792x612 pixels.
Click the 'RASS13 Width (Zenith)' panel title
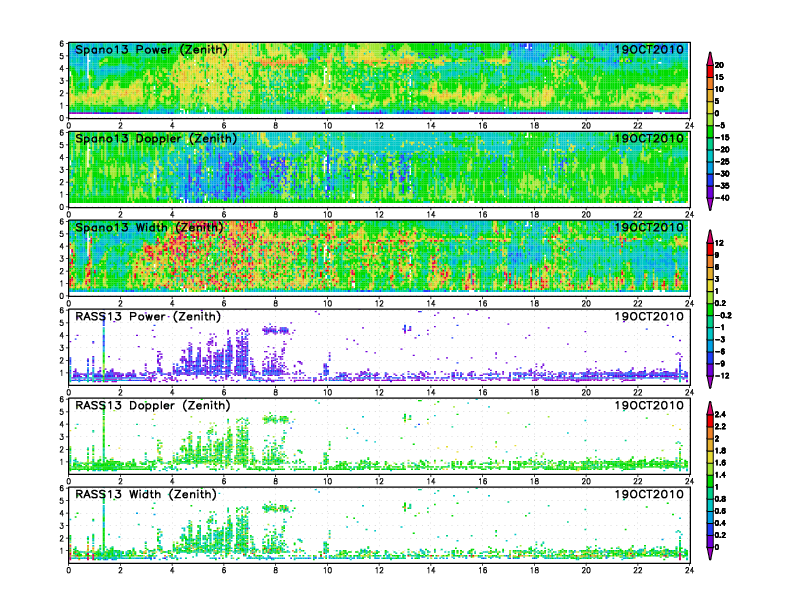(146, 494)
